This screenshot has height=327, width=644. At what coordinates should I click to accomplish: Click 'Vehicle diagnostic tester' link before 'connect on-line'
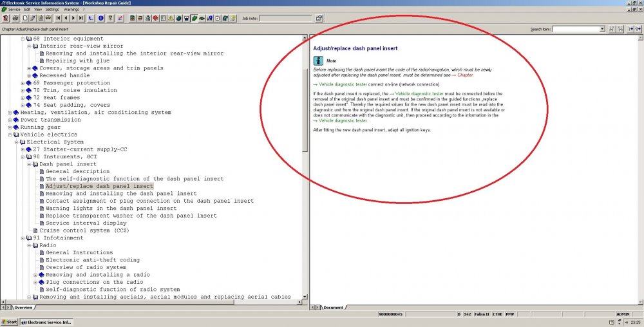click(x=343, y=84)
